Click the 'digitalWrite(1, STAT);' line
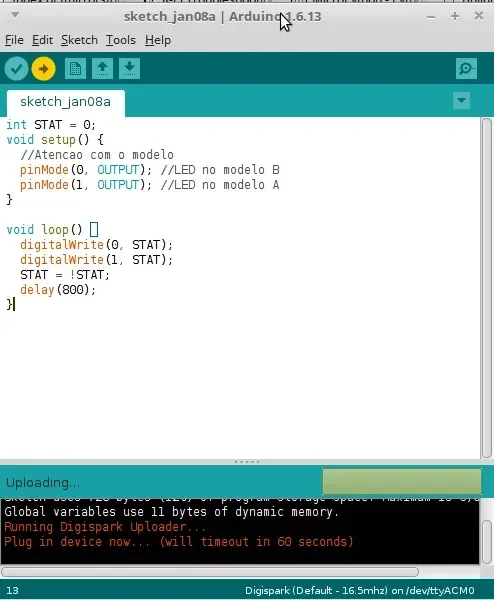494x600 pixels. coord(96,260)
